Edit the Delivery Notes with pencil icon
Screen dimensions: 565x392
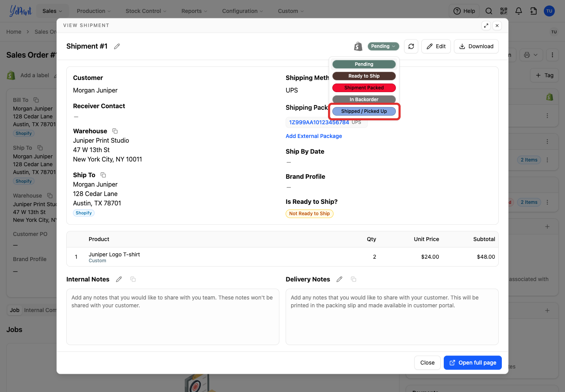(339, 279)
